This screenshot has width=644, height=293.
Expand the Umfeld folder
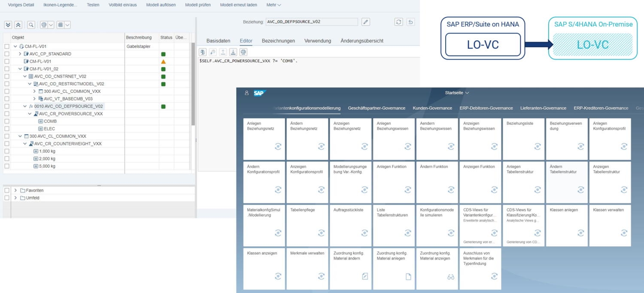pos(15,198)
